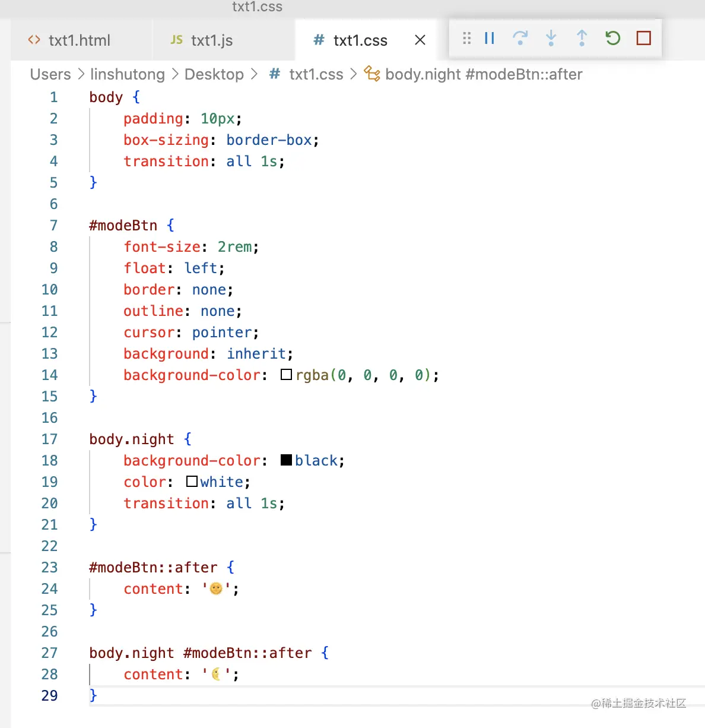Click the JS icon on txt1.js tab

pyautogui.click(x=176, y=40)
